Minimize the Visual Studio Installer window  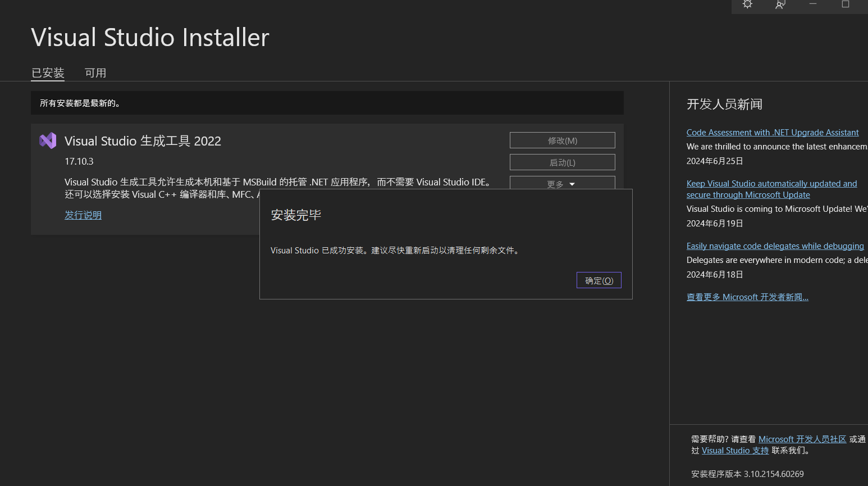pyautogui.click(x=812, y=4)
